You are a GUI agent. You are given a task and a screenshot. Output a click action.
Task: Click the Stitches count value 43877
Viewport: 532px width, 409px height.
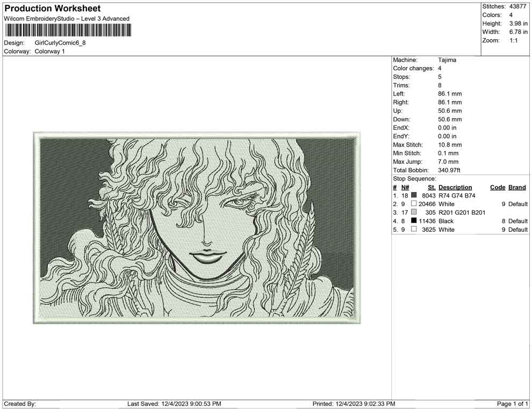coord(518,6)
